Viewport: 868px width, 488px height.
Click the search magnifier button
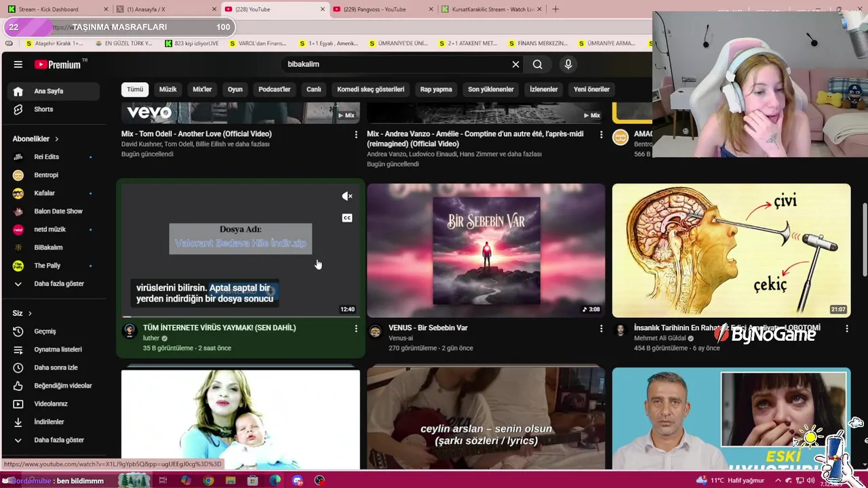tap(537, 64)
